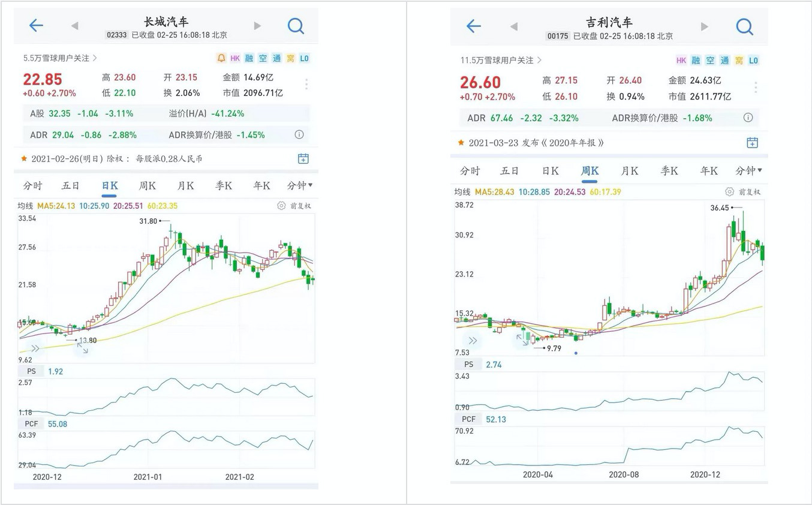Open search on the 长城汽车 page
The height and width of the screenshot is (505, 812).
coord(296,26)
